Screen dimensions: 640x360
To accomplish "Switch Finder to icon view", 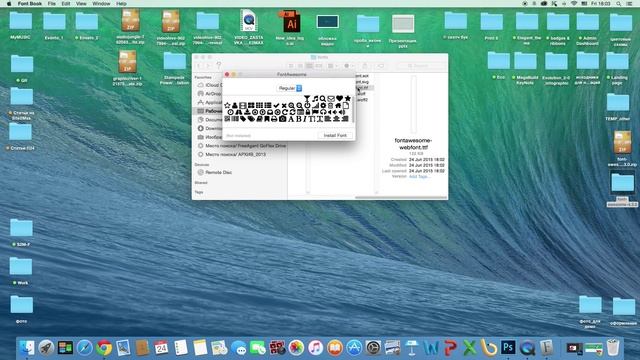I will coord(291,66).
